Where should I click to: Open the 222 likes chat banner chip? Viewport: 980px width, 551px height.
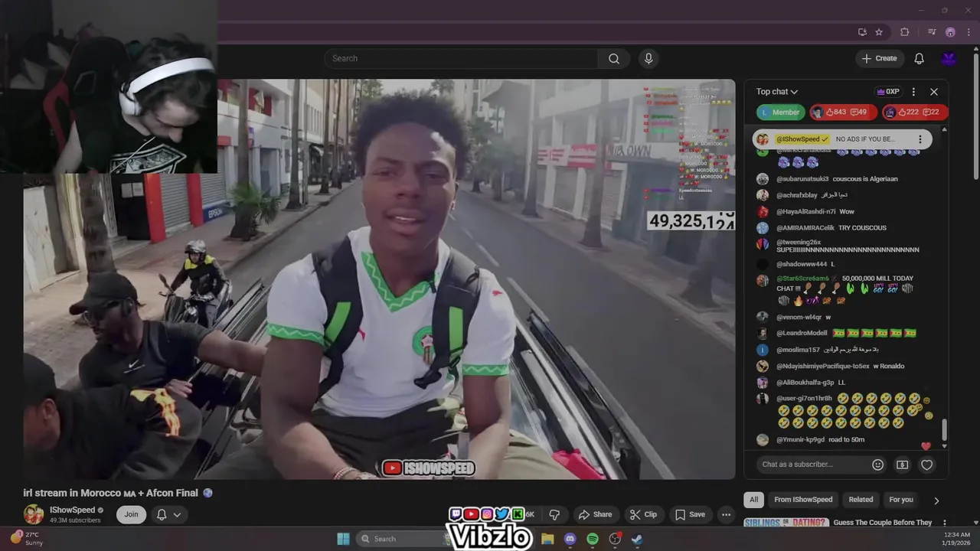(914, 112)
